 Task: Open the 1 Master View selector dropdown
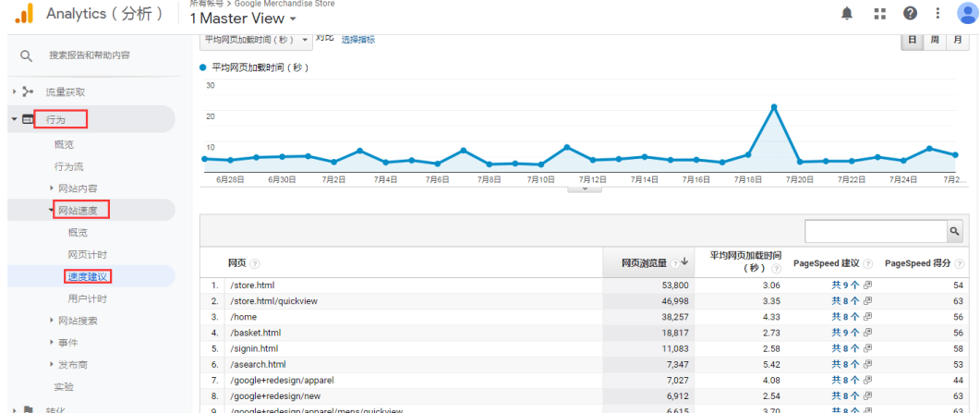point(243,18)
